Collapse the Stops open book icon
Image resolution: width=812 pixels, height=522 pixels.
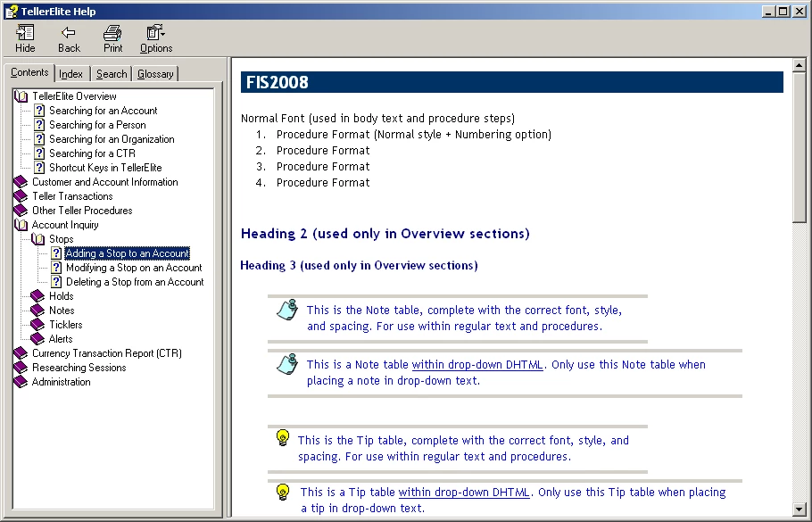pos(37,239)
